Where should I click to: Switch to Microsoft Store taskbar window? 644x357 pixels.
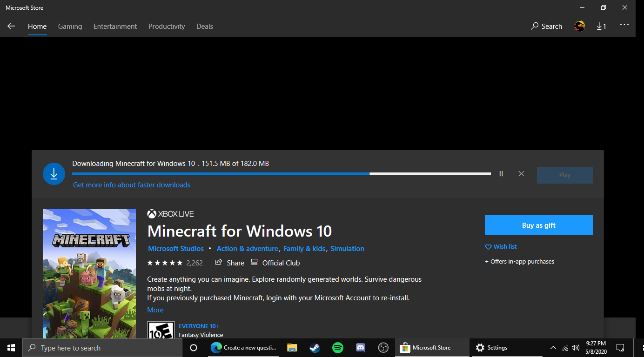[x=432, y=348]
